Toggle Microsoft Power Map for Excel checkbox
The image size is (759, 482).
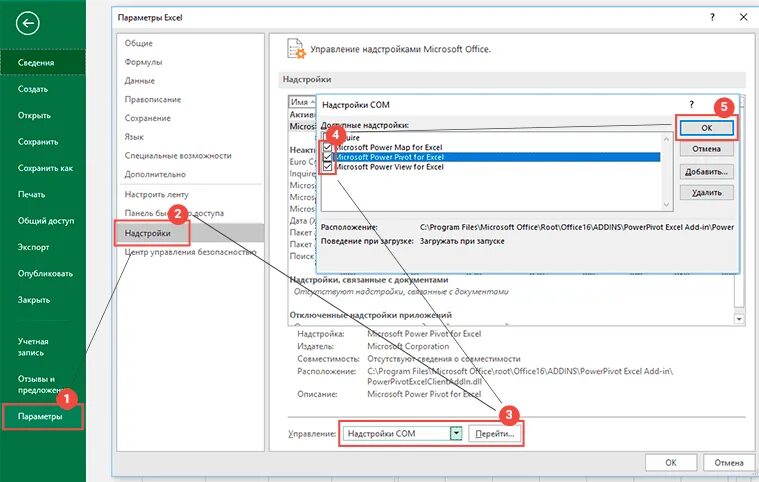click(x=328, y=147)
